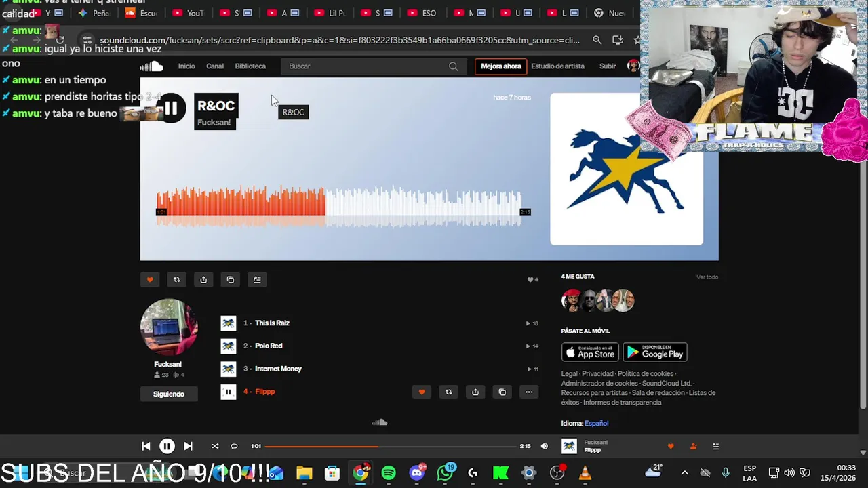Open the next-up queue in the player bar
This screenshot has width=868, height=488.
715,446
